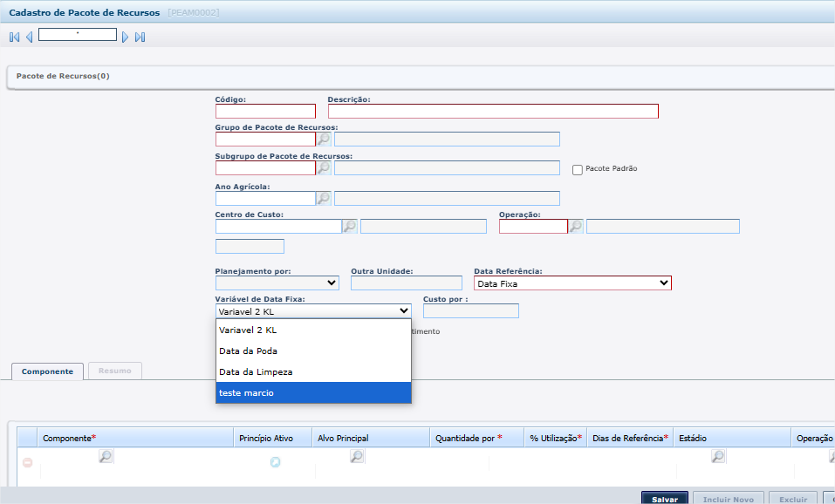Click Princípio Ativo column header
Screen dimensions: 835x504
pos(272,438)
